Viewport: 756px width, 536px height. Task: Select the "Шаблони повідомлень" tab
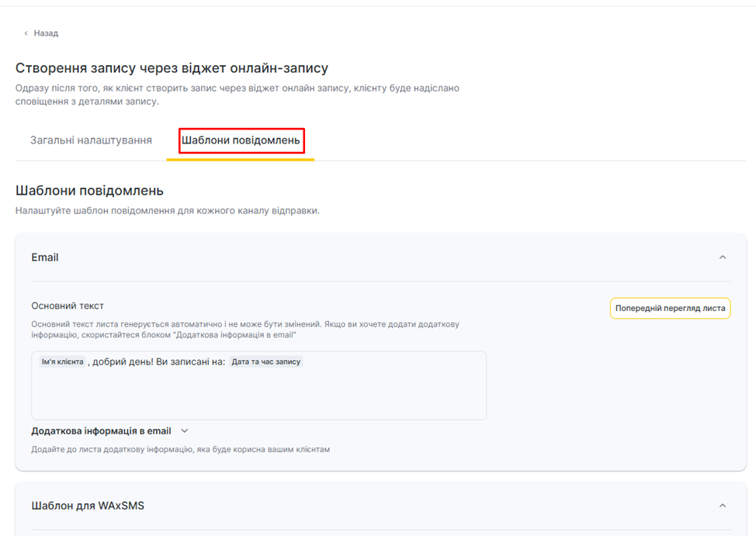241,140
